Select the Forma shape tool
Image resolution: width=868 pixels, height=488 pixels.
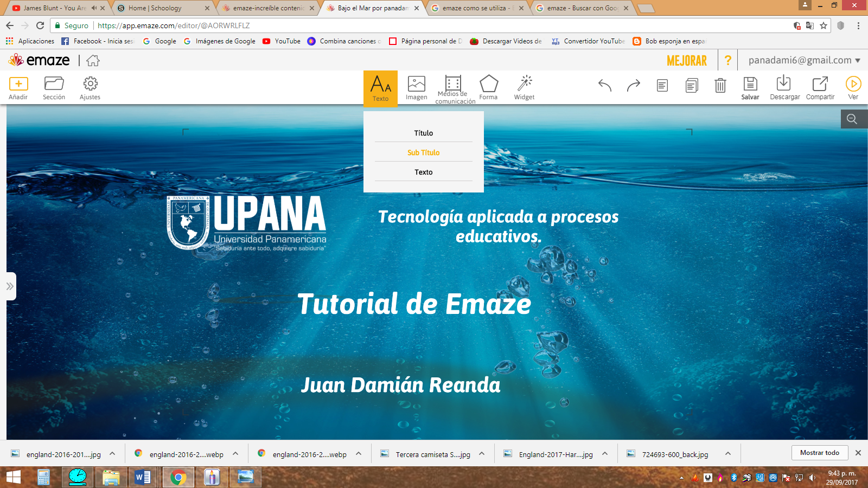tap(489, 87)
